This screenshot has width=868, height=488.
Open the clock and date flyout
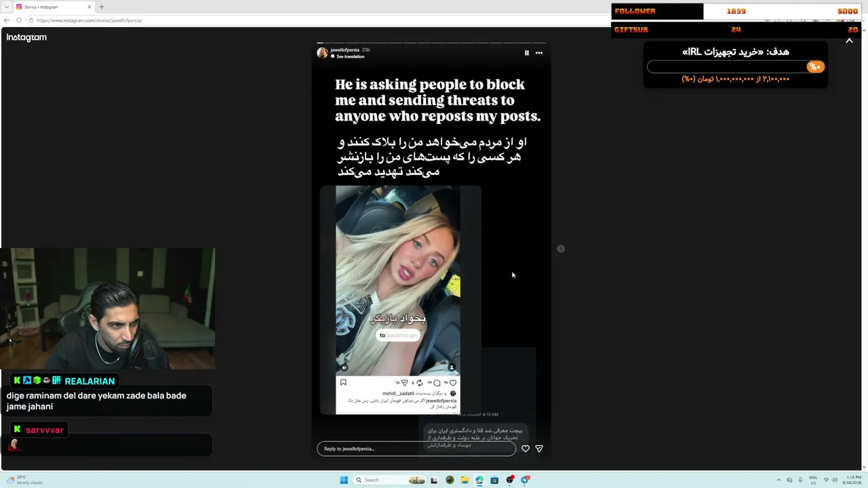pos(852,480)
